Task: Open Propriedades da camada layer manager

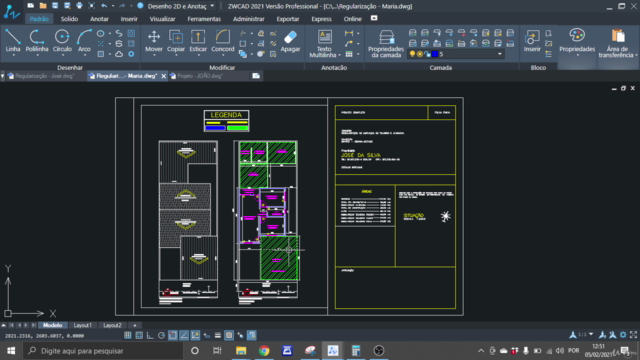Action: click(x=386, y=43)
